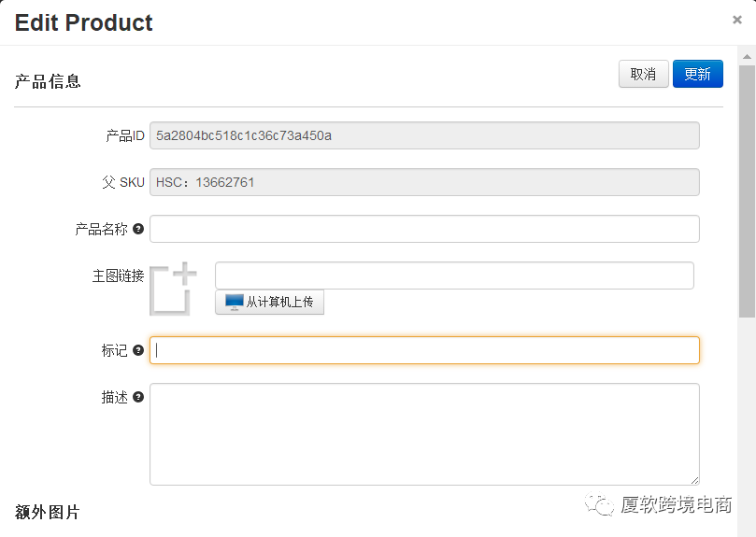
Task: Click the scrollbar up arrow
Action: 747,57
